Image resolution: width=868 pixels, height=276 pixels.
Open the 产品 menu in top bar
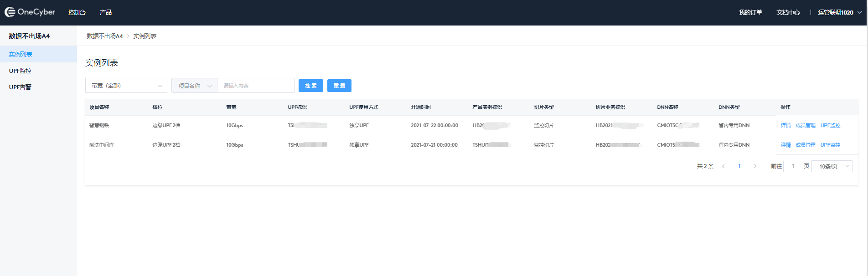pos(106,12)
